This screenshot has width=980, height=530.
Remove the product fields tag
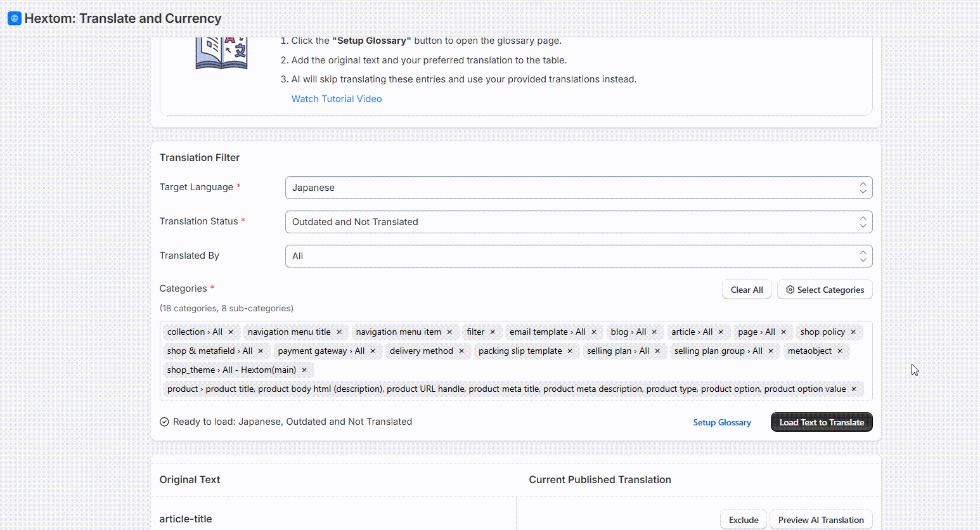(x=854, y=389)
